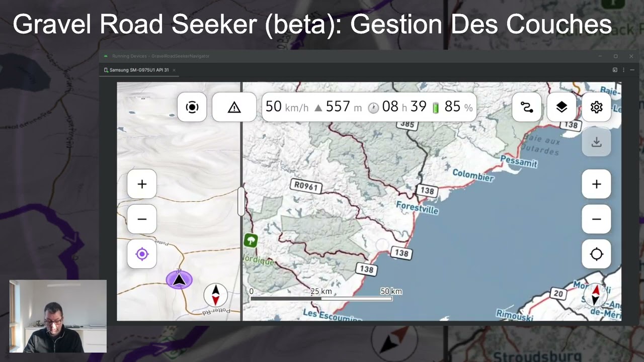
Task: Click the presenter webcam thumbnail
Action: [x=58, y=316]
